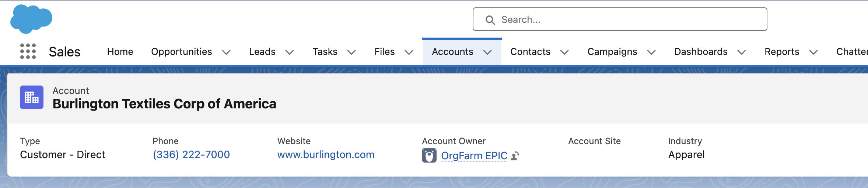Open the OrgFarm EPIC owner link
Image resolution: width=868 pixels, height=188 pixels.
[x=474, y=156]
